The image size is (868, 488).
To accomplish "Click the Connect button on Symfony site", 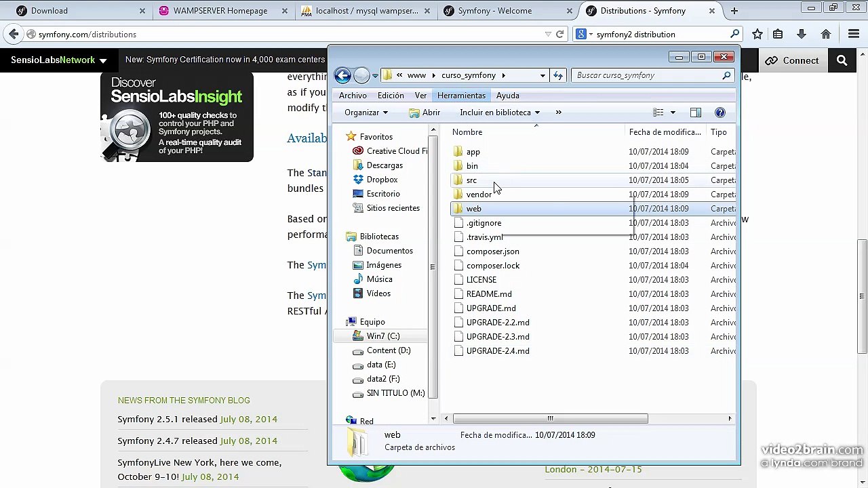I will (x=792, y=60).
